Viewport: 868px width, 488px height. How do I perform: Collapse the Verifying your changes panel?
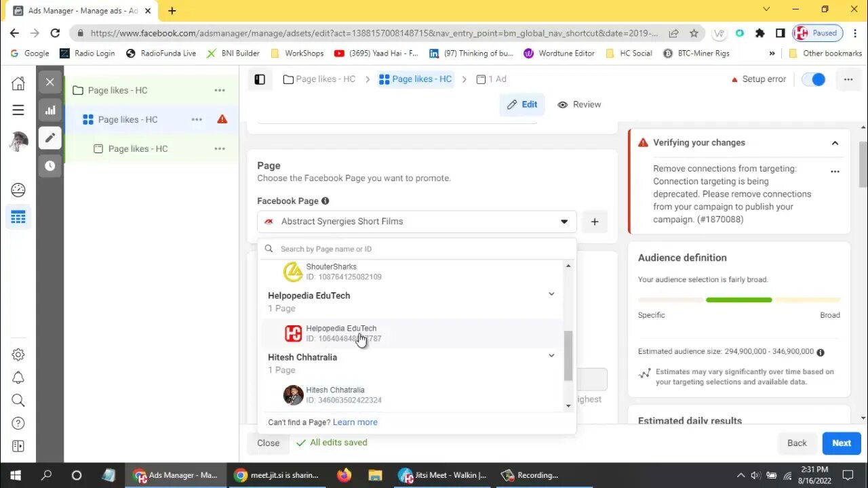pyautogui.click(x=835, y=143)
